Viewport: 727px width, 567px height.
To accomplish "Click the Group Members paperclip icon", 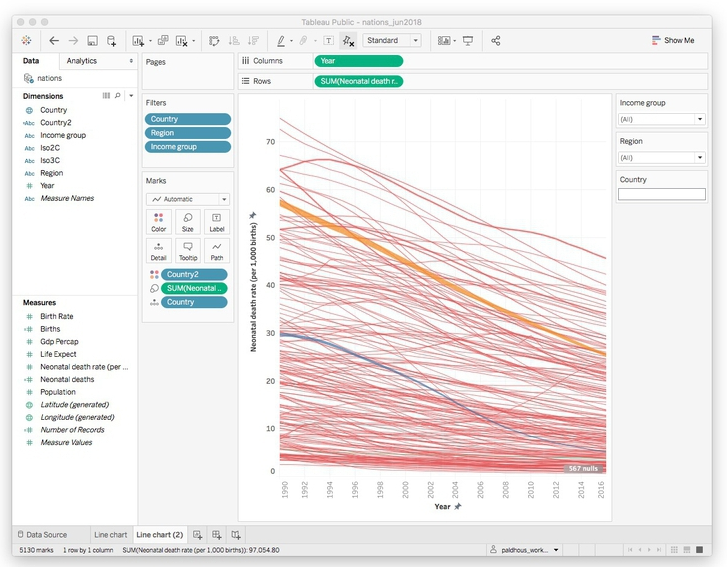I will point(303,41).
